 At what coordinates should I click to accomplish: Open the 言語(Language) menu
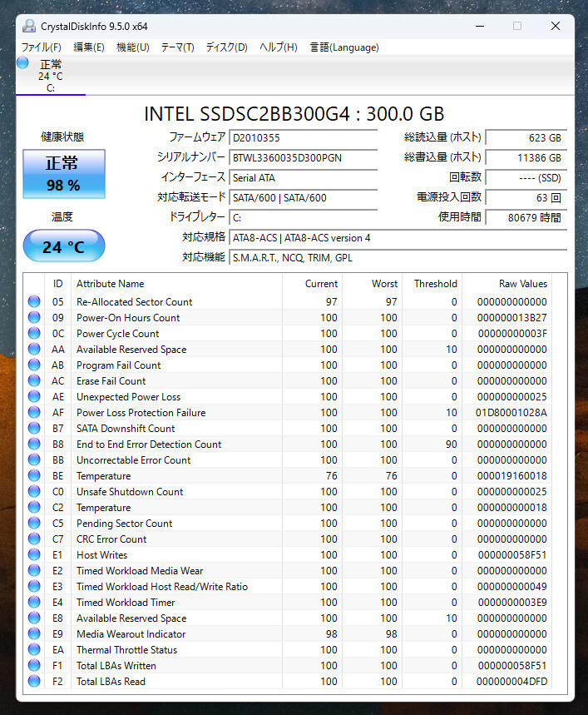pyautogui.click(x=344, y=47)
